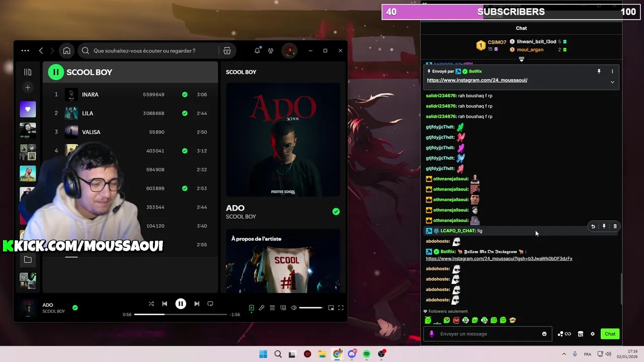Open the emoji picker in chat input

(x=544, y=334)
